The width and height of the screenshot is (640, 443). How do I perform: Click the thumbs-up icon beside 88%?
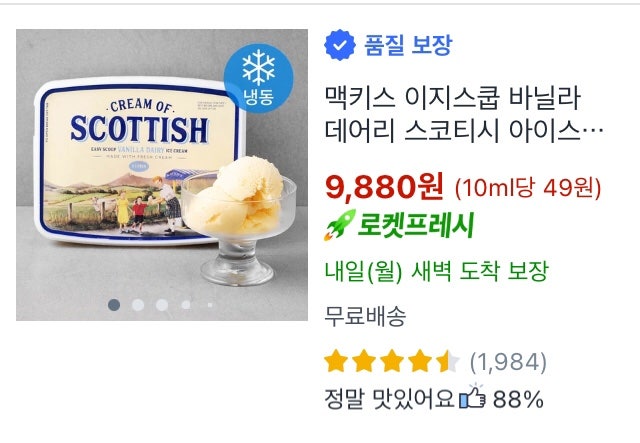tap(472, 397)
